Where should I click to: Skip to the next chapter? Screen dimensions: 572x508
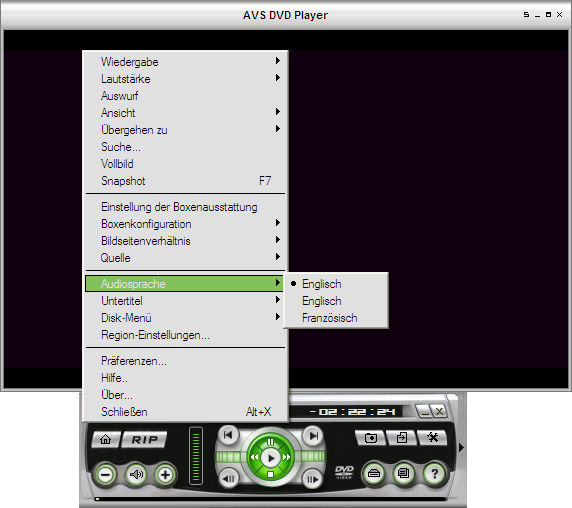(313, 435)
